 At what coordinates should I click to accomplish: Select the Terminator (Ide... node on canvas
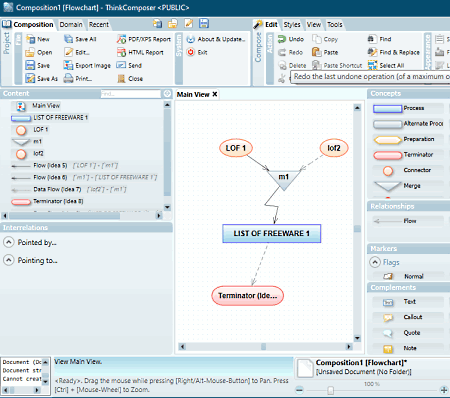pyautogui.click(x=248, y=296)
